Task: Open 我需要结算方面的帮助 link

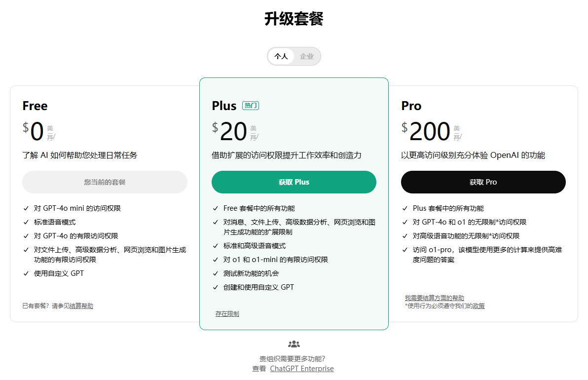Action: pos(435,298)
